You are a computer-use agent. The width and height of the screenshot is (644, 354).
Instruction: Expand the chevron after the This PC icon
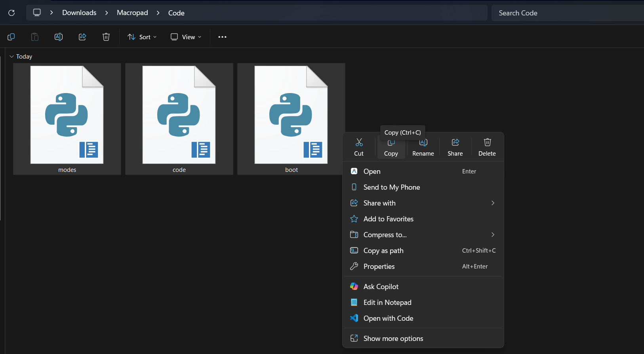click(x=51, y=13)
